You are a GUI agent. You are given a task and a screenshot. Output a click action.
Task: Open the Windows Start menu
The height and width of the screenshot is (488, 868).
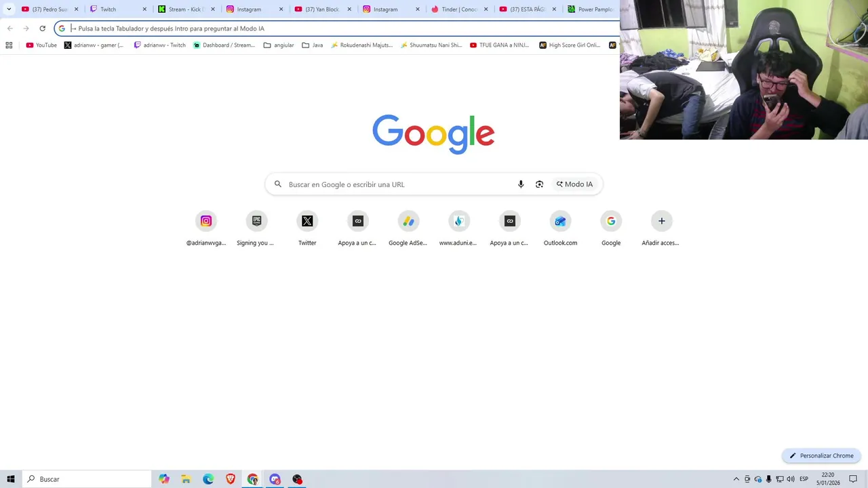click(x=11, y=479)
